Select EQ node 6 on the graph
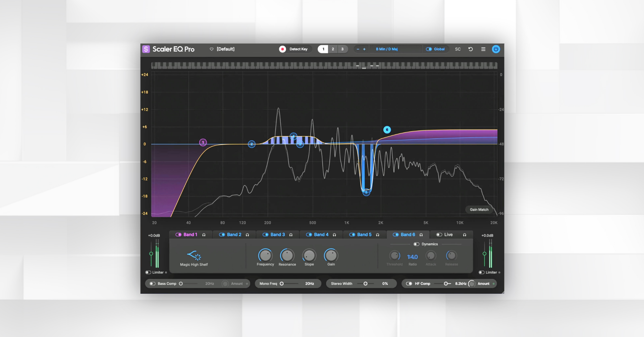The width and height of the screenshot is (644, 337). (387, 130)
